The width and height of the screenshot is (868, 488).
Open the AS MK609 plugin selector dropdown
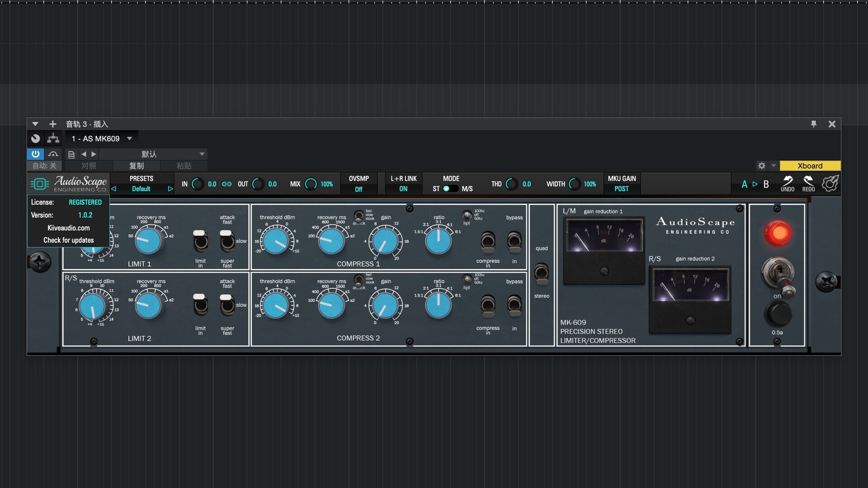(x=129, y=139)
